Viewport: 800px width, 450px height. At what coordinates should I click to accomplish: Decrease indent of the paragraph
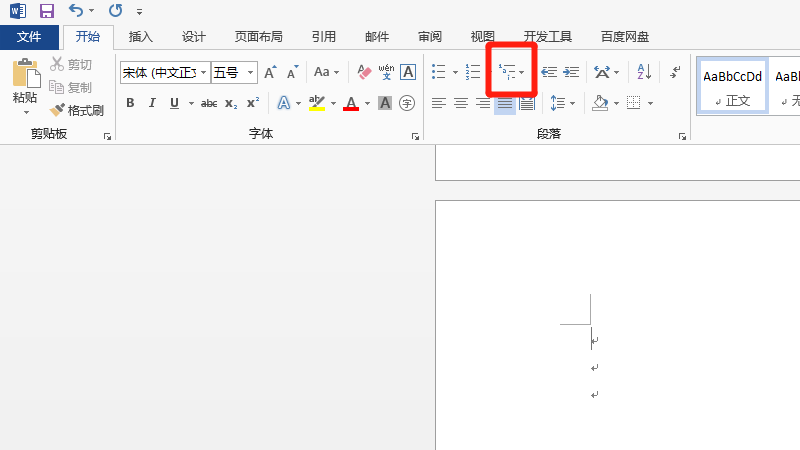548,72
